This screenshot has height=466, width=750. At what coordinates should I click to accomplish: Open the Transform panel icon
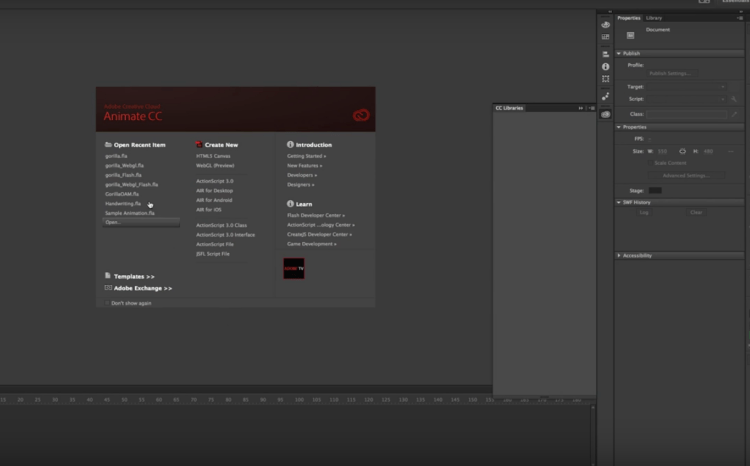(x=606, y=78)
